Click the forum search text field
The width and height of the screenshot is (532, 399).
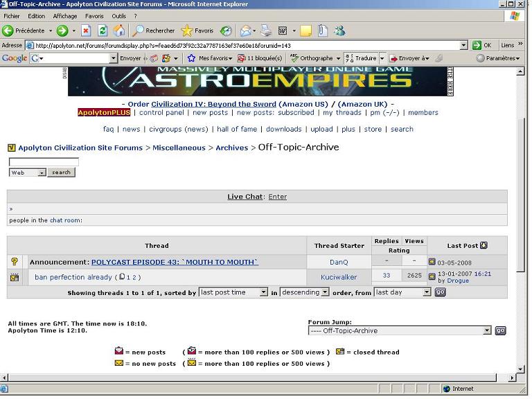[x=44, y=162]
